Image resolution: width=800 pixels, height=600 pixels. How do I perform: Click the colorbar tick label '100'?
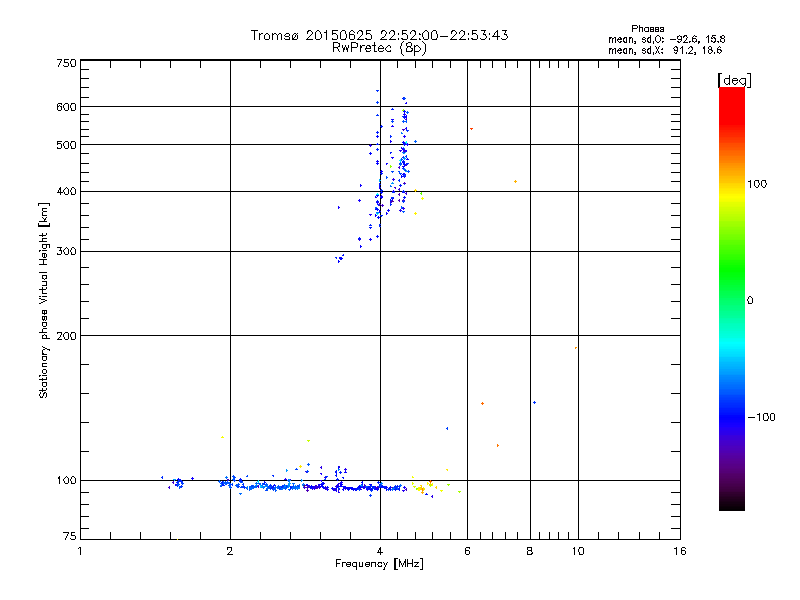coord(757,184)
